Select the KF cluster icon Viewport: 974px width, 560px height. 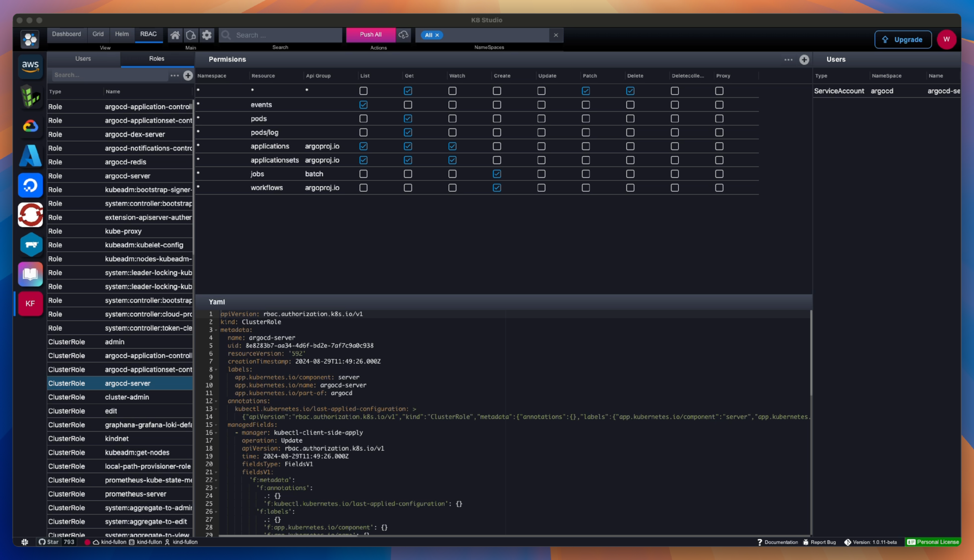coord(30,304)
